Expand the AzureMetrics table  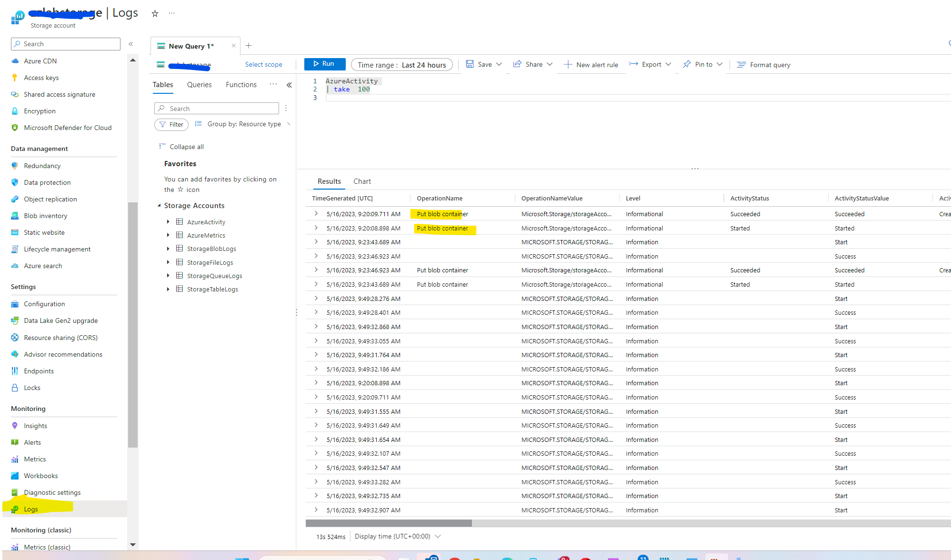[168, 235]
